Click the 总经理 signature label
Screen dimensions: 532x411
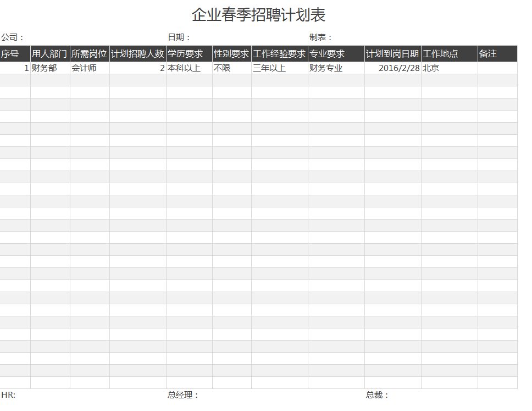(x=183, y=395)
